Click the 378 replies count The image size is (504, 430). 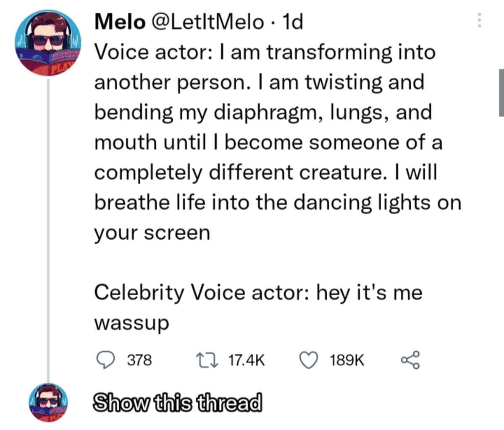point(139,360)
